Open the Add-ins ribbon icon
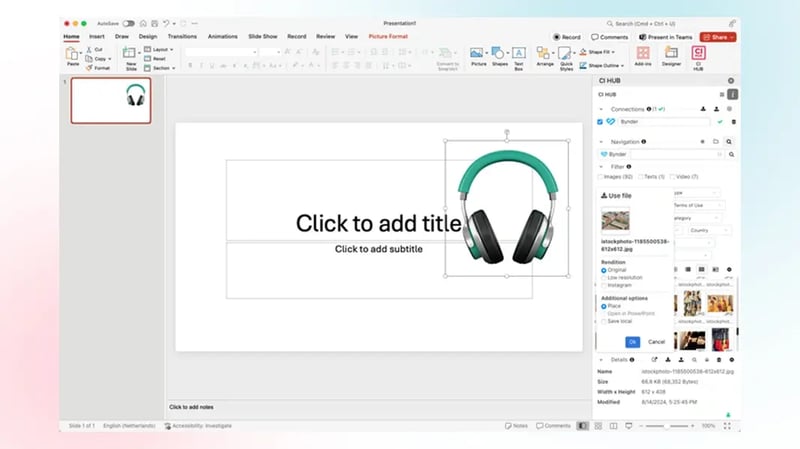Viewport: 800px width, 449px height. 643,57
